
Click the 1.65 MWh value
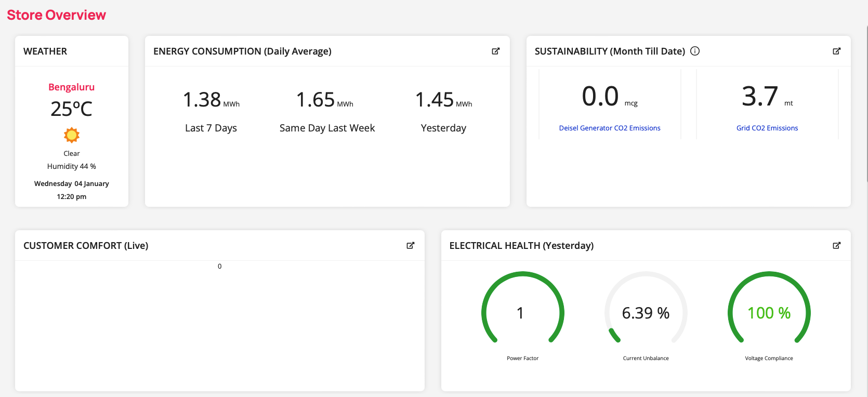pos(325,99)
